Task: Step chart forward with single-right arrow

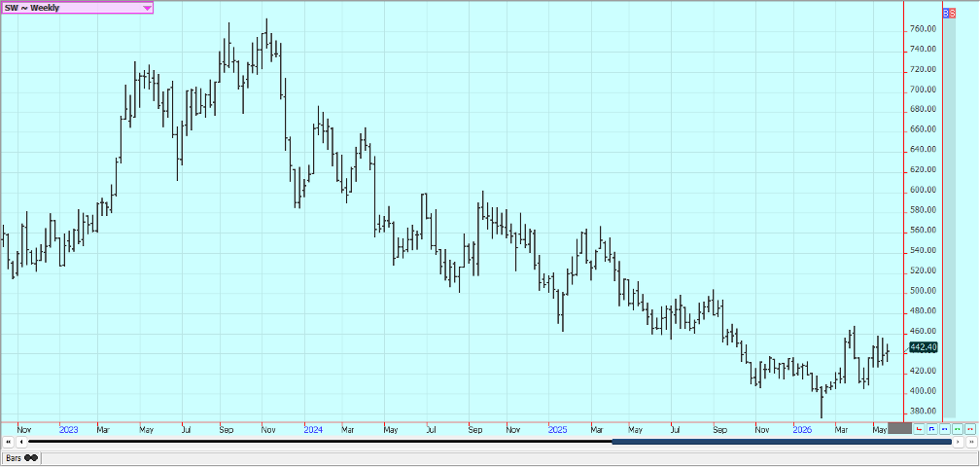Action: (x=959, y=442)
